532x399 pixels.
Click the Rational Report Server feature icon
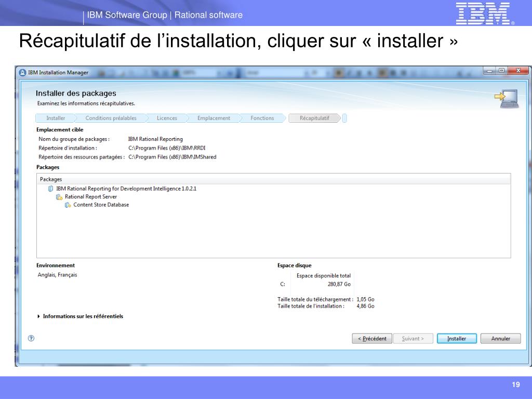click(x=59, y=197)
